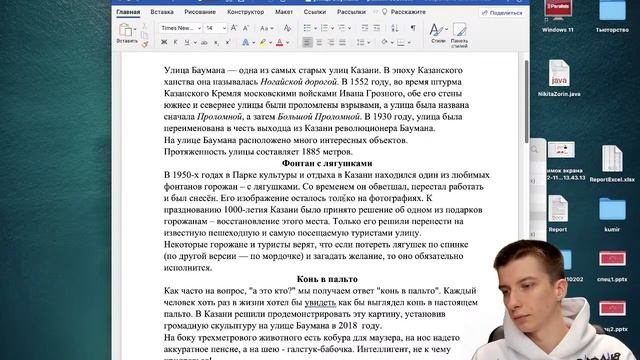Viewport: 640px width, 360px height.
Task: Decrease font size with small A icon
Action: click(246, 28)
